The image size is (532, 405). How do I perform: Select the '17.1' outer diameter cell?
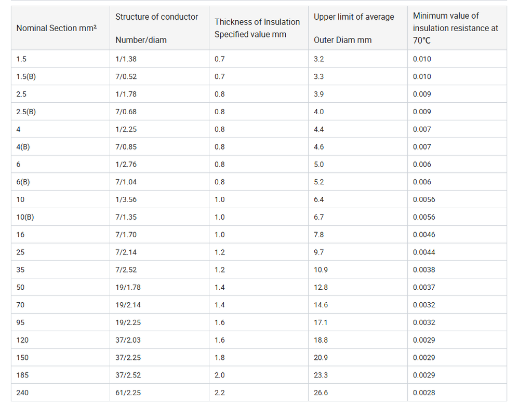point(321,322)
